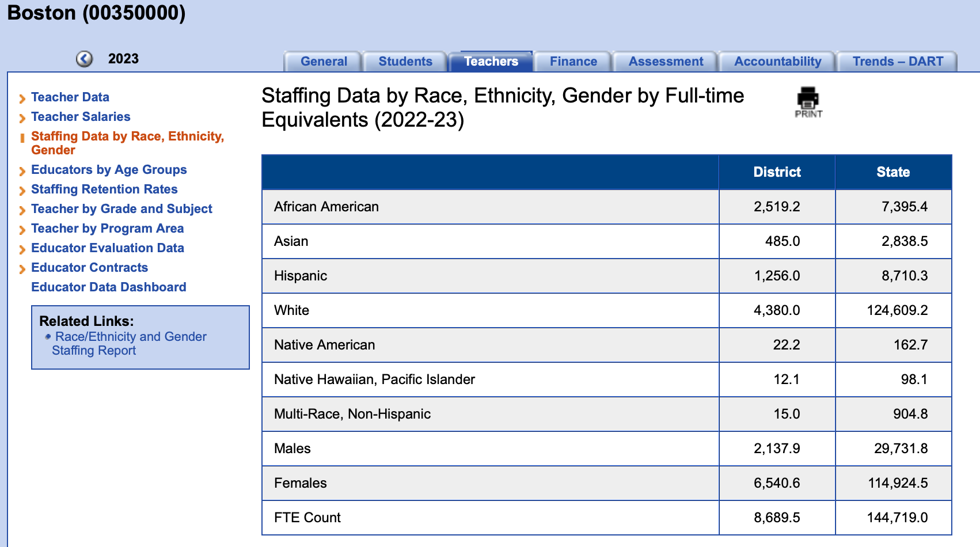Select the White row label

tap(291, 310)
